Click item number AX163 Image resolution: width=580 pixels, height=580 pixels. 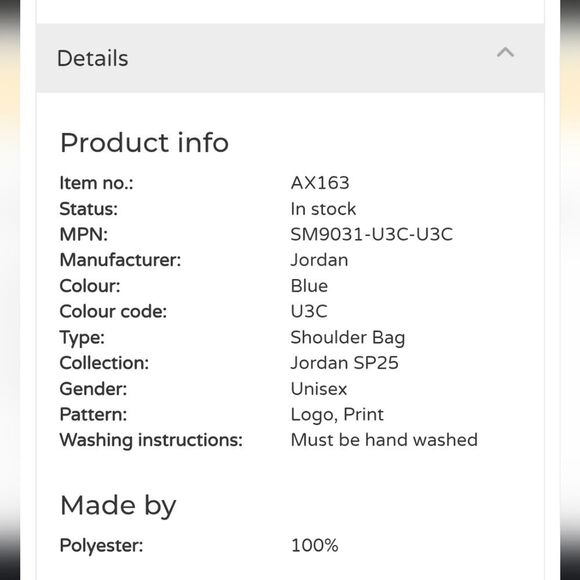[x=320, y=183]
